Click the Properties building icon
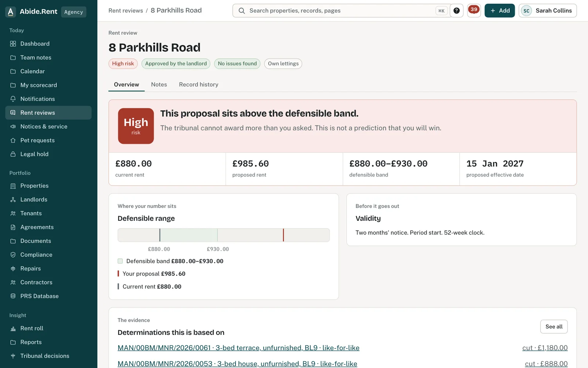The width and height of the screenshot is (588, 368). coord(13,186)
